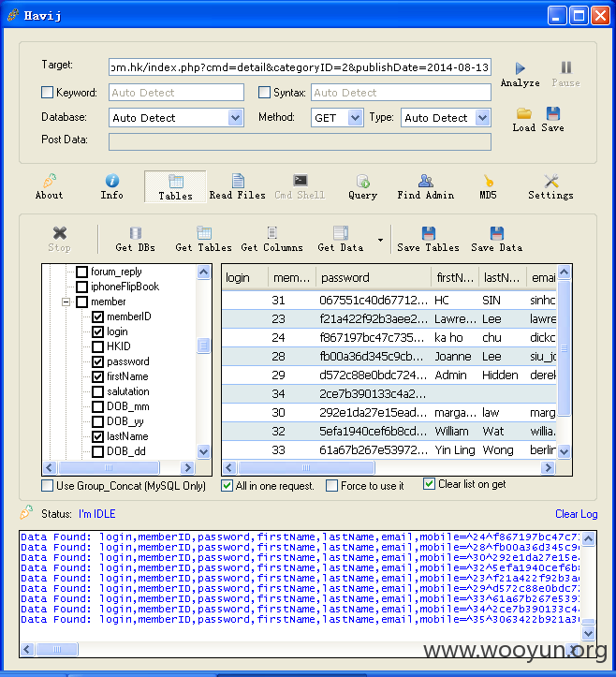Open the Database dropdown
This screenshot has width=616, height=677.
tap(235, 117)
